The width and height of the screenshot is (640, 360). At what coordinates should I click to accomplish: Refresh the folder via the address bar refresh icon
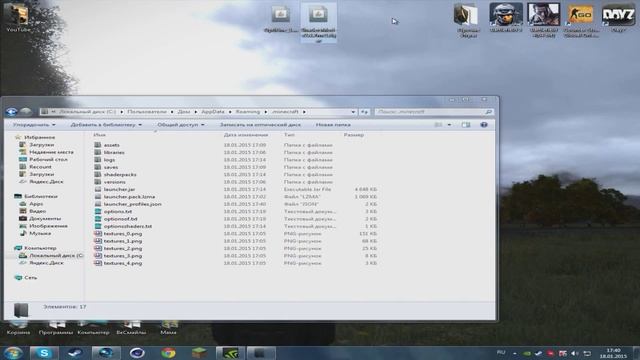[x=364, y=112]
